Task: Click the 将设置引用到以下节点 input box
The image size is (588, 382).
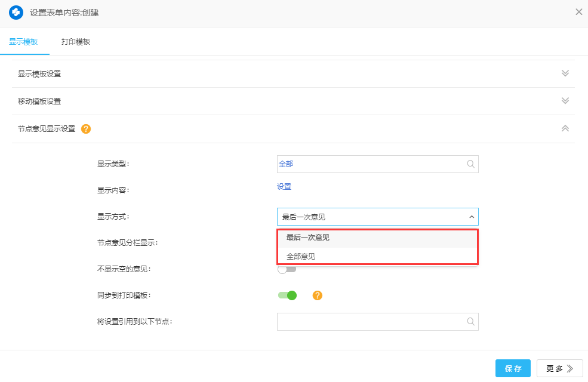Action: 370,322
